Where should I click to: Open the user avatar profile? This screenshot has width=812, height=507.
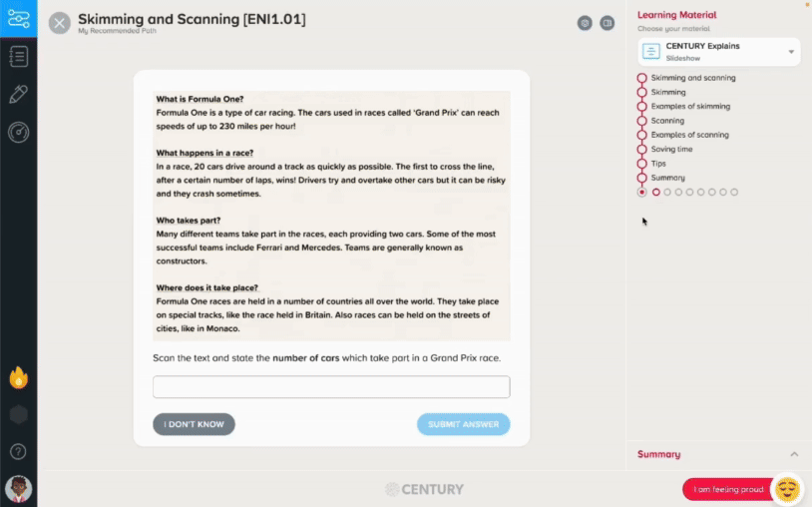(x=19, y=489)
